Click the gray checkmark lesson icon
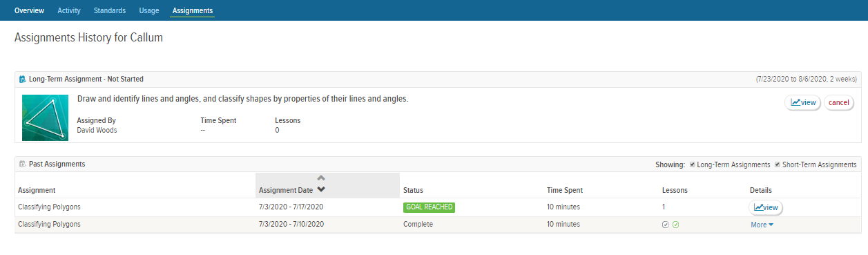The width and height of the screenshot is (868, 255). point(666,225)
